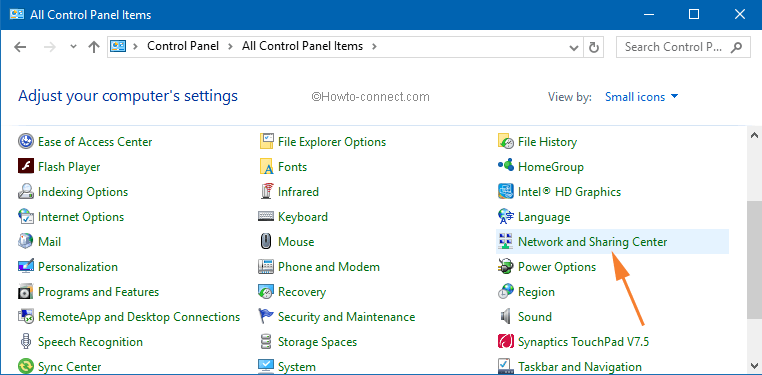Image resolution: width=762 pixels, height=375 pixels.
Task: Go back with the Back arrow
Action: pyautogui.click(x=20, y=47)
